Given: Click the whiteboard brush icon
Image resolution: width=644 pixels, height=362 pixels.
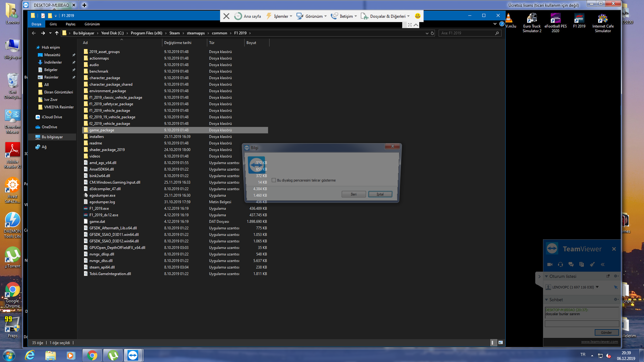Looking at the screenshot, I should (592, 264).
